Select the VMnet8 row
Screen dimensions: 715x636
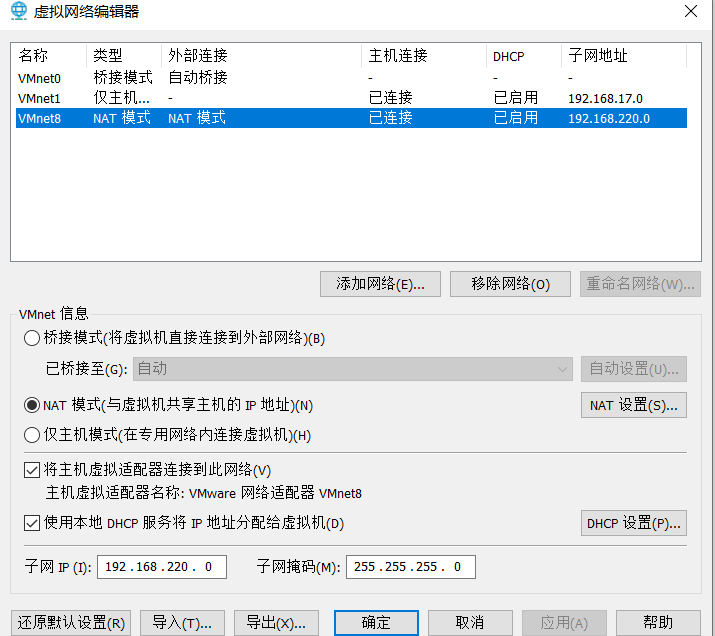click(x=351, y=118)
